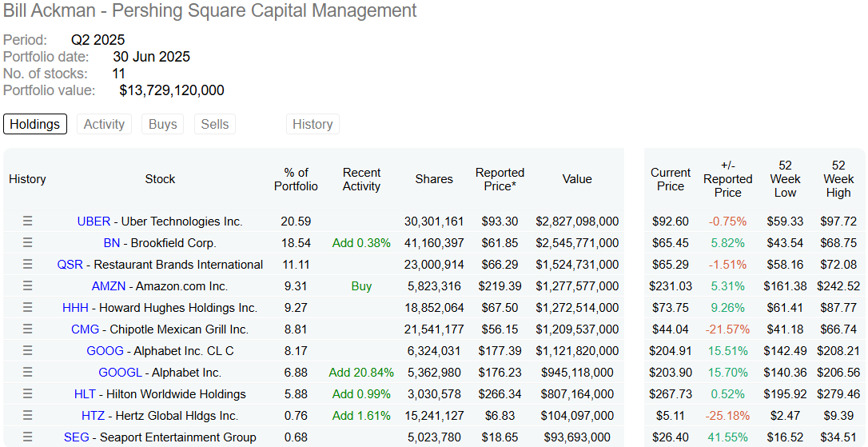Click the 41.55% change for Seaport
The width and height of the screenshot is (868, 447).
[727, 437]
